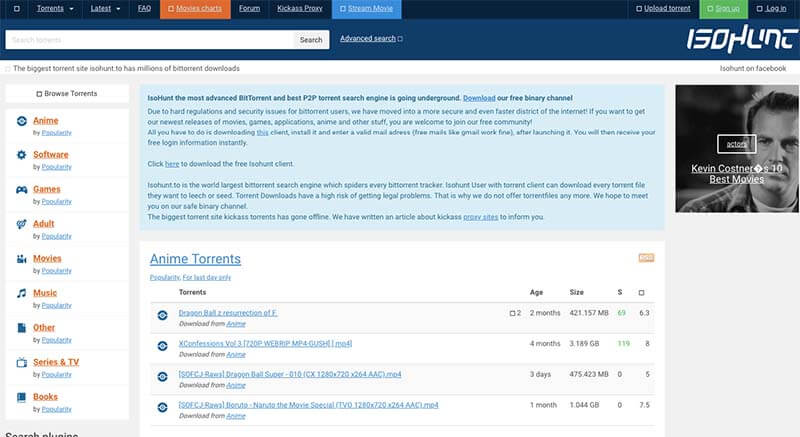The image size is (800, 437).
Task: Open the Software category link
Action: [51, 155]
